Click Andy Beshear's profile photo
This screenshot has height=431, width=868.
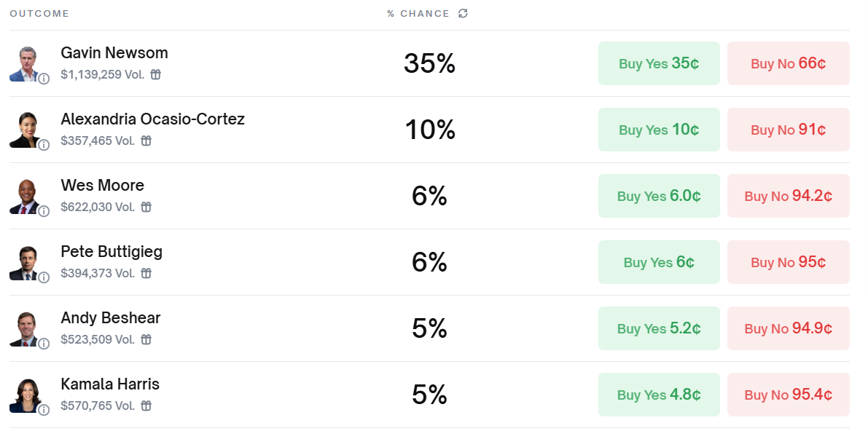tap(24, 328)
